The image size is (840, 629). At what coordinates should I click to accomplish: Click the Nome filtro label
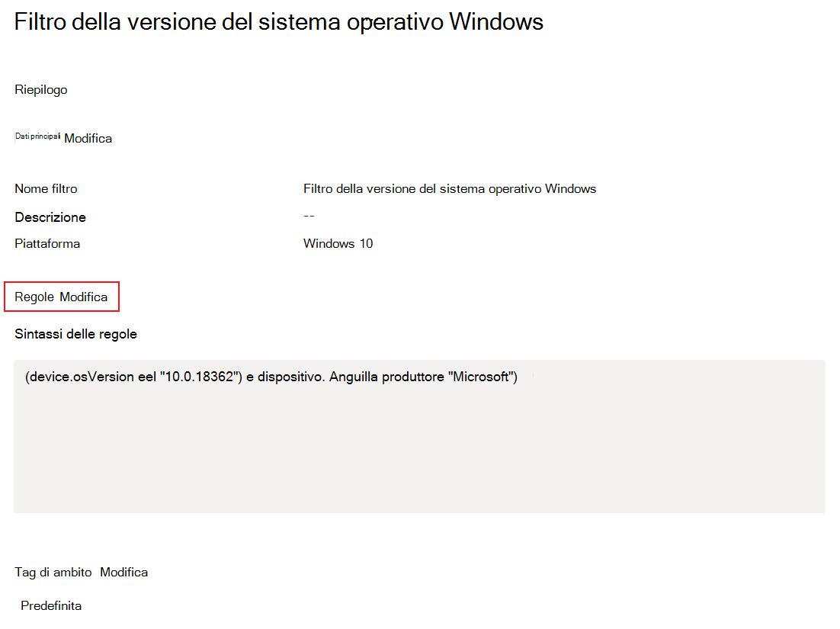coord(46,188)
